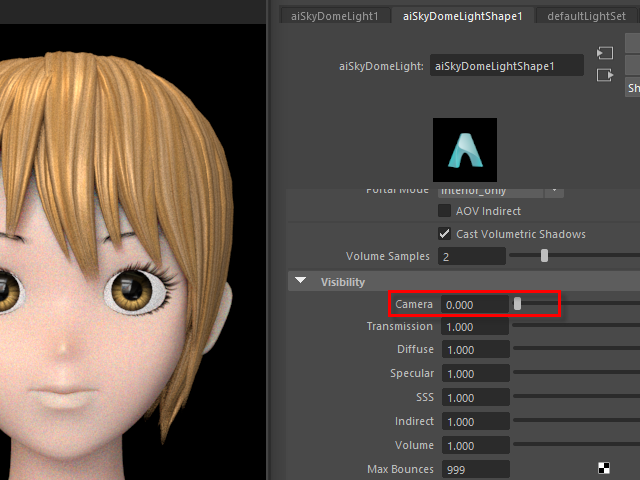Click the aiSkyDomeLight name field
Screen dimensions: 640x480
point(507,66)
